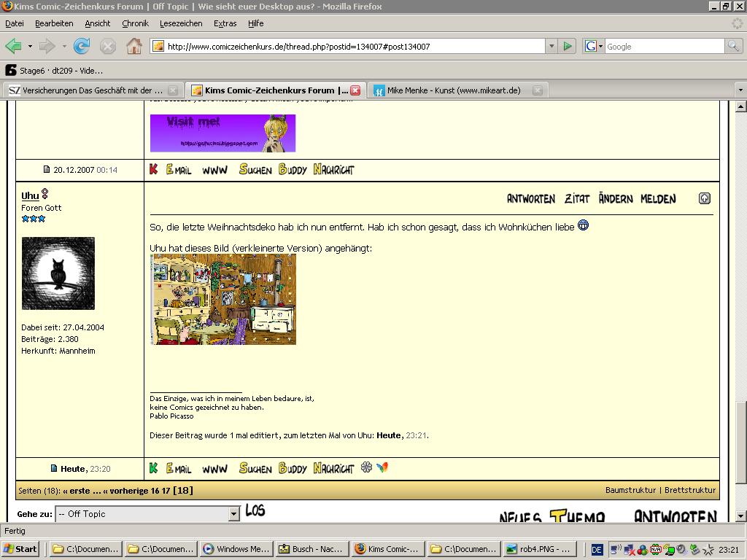The width and height of the screenshot is (747, 560).
Task: Open the Gehe zu Off Topic dropdown
Action: [x=234, y=514]
